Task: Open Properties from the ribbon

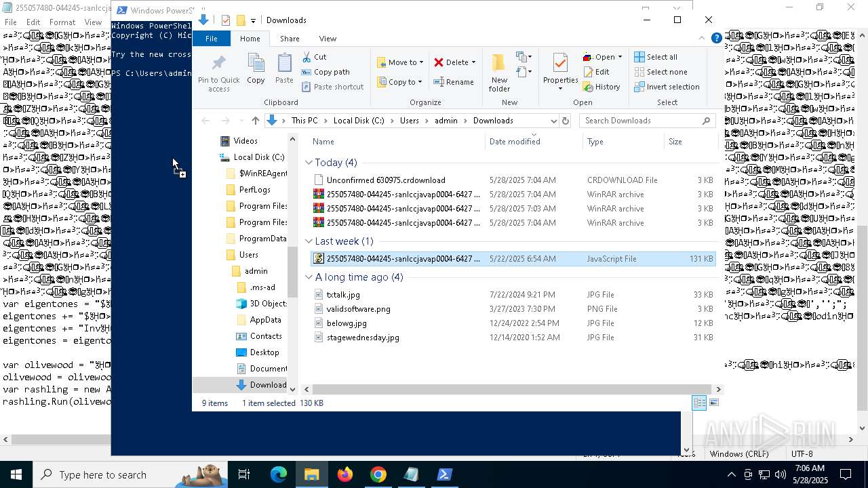Action: pos(560,73)
